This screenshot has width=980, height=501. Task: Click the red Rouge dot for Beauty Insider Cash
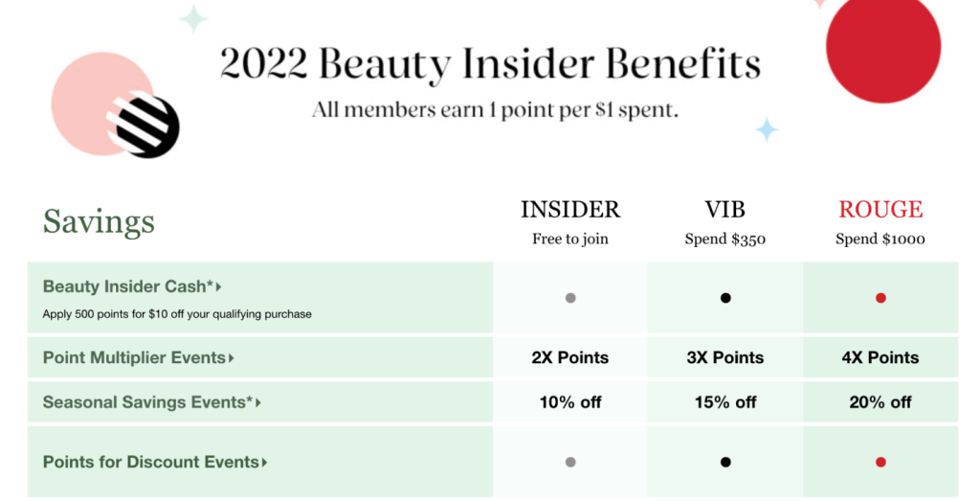[880, 298]
